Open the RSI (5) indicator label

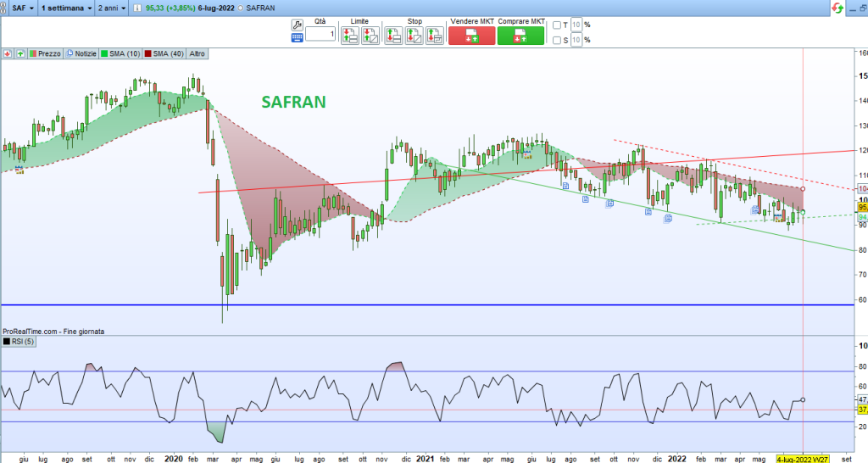coord(19,342)
